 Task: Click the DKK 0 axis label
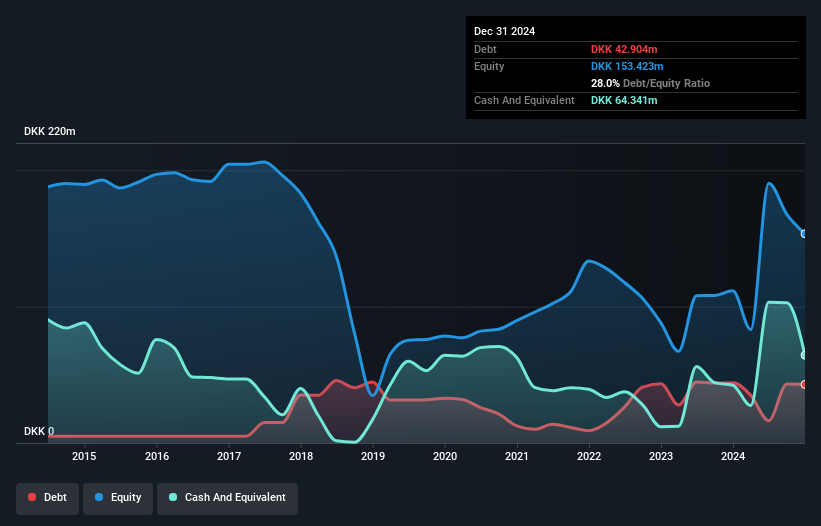pyautogui.click(x=39, y=431)
